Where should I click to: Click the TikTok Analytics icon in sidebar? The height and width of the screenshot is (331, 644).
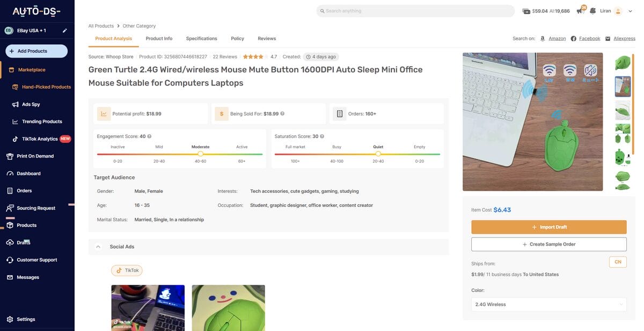point(16,139)
